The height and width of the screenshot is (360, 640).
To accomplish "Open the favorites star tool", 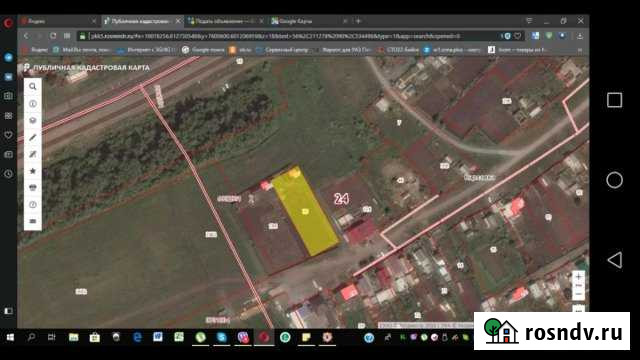I will [33, 171].
